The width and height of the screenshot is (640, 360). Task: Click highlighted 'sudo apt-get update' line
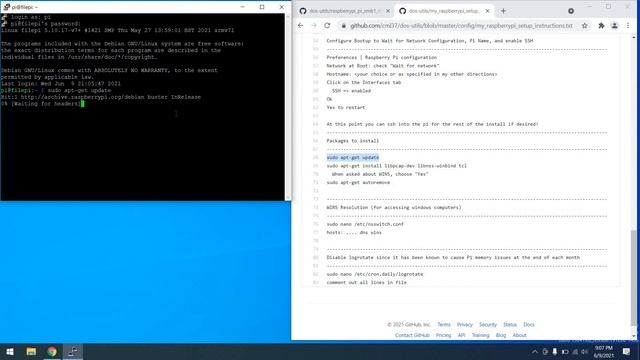click(353, 157)
